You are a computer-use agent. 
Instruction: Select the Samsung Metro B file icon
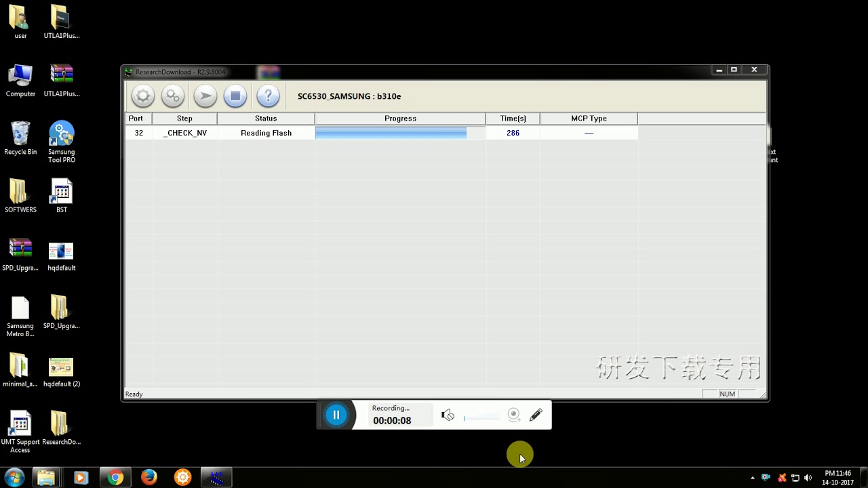[20, 316]
